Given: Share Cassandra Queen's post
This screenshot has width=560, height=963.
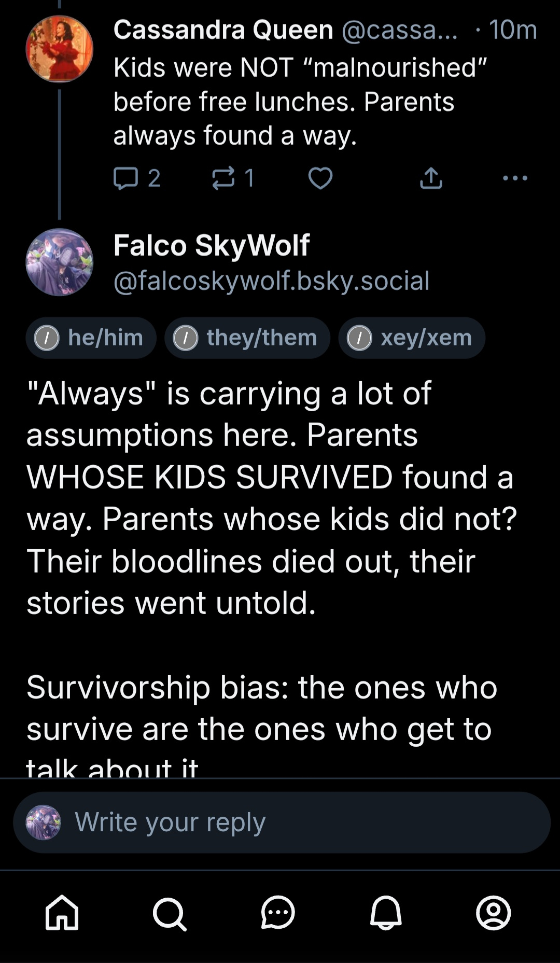Looking at the screenshot, I should coord(431,178).
